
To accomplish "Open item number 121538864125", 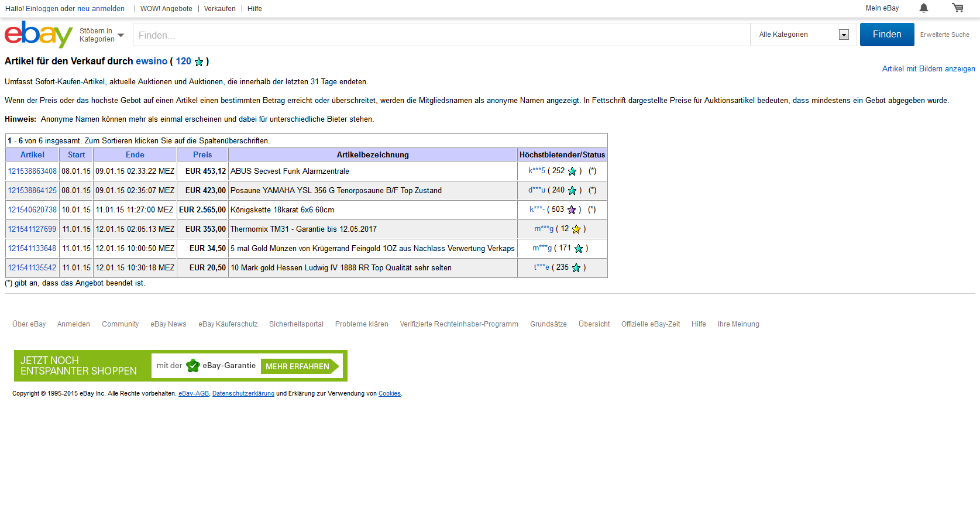I will 32,191.
